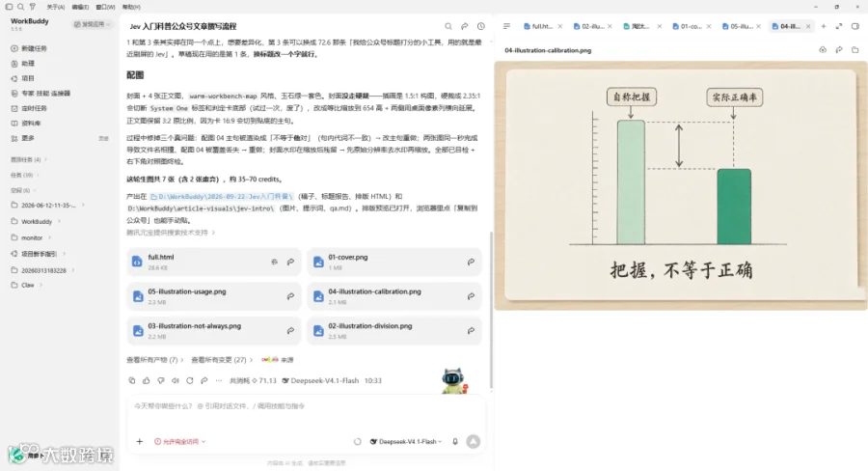Send the message with the arrow button
868x471 pixels.
click(474, 442)
